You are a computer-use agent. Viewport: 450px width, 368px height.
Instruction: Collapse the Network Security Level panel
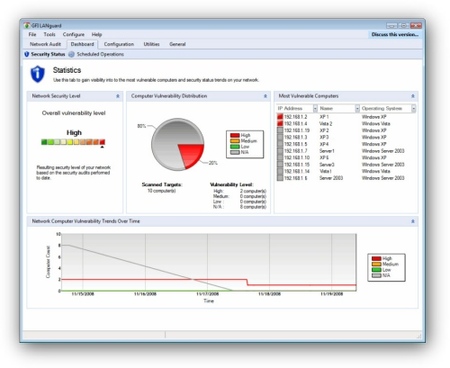118,96
